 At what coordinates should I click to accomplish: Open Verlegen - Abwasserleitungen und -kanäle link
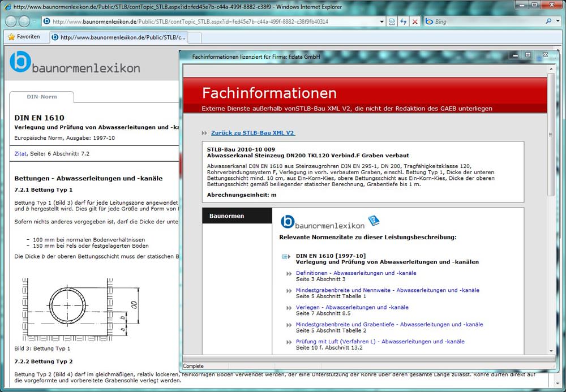(352, 307)
